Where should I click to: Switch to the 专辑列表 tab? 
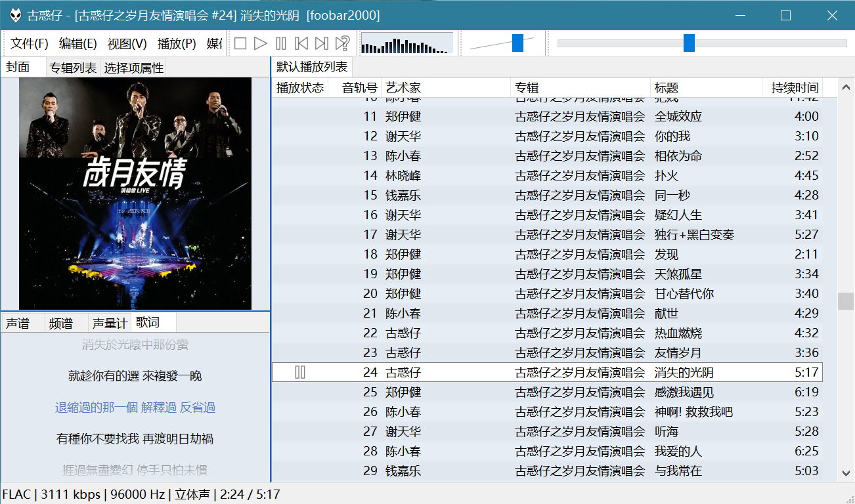73,68
